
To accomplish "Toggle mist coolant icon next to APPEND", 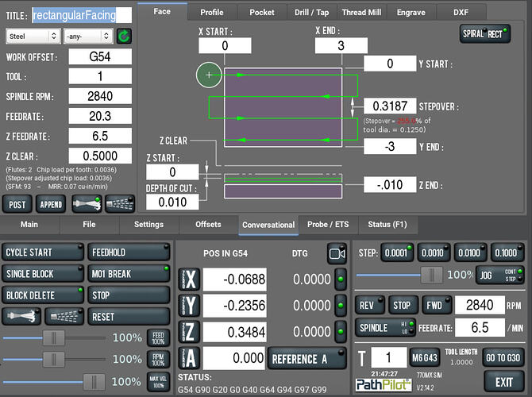I will point(120,204).
